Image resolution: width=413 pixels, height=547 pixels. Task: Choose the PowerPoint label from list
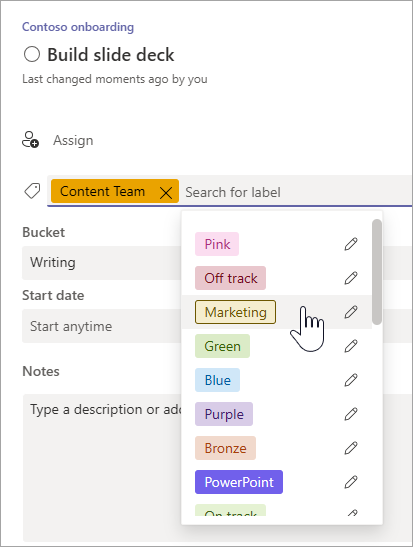[239, 482]
